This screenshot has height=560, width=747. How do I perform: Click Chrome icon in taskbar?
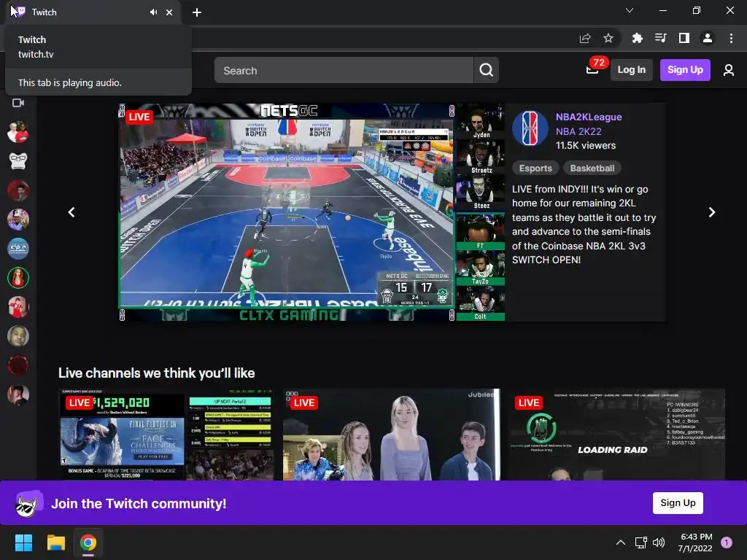tap(88, 542)
